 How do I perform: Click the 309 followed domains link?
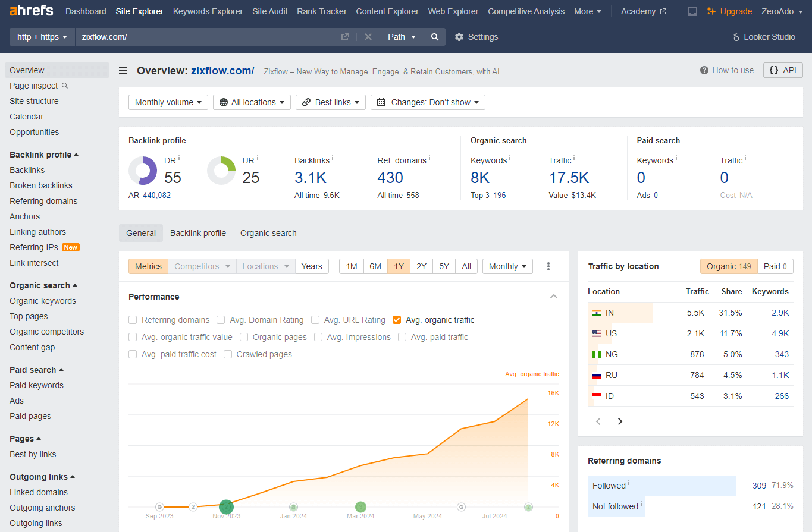tap(759, 486)
